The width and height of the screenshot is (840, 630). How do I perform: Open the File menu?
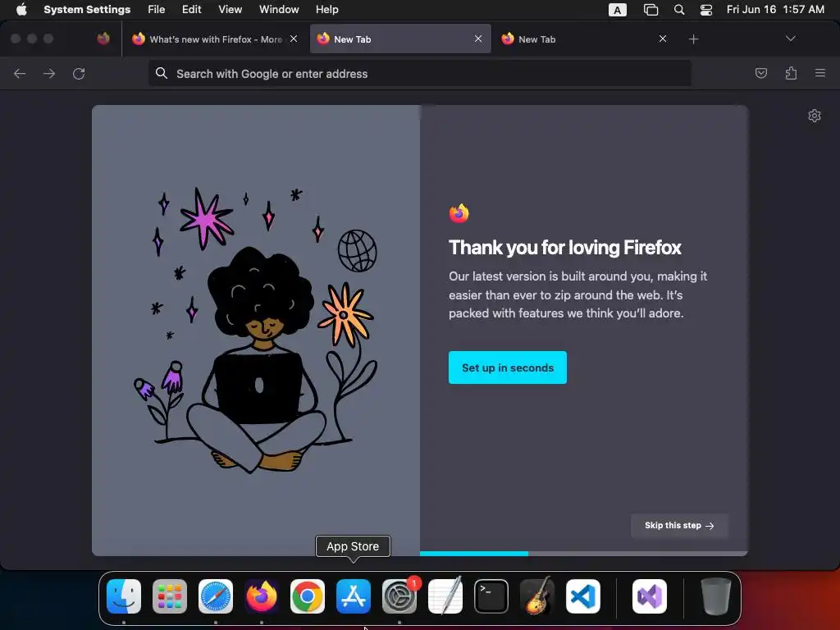coord(156,9)
